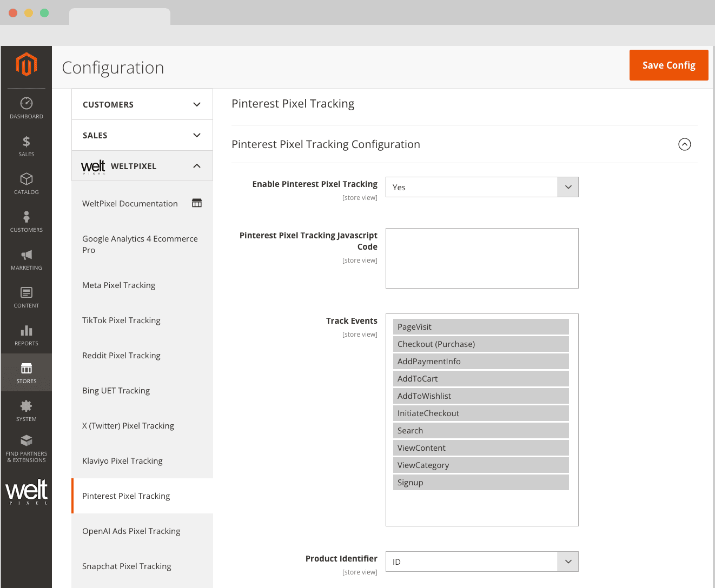This screenshot has width=715, height=588.
Task: Open Meta Pixel Tracking settings
Action: click(118, 285)
